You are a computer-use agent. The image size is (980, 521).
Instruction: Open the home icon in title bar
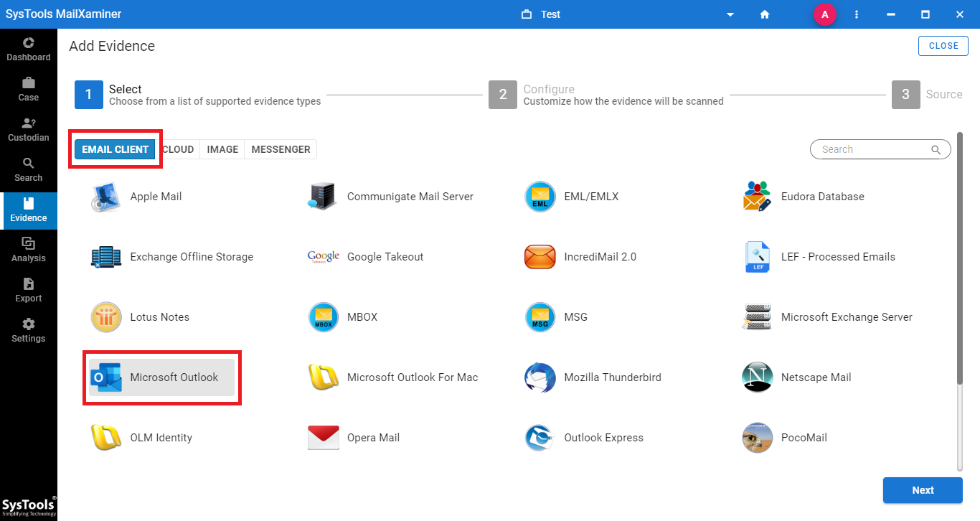(x=765, y=14)
